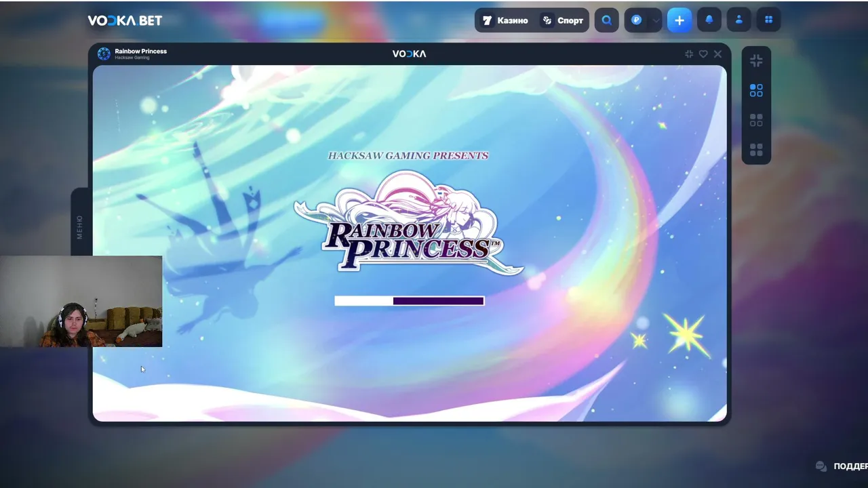This screenshot has height=488, width=868.
Task: Select the single-game layout (blue grid)
Action: pyautogui.click(x=756, y=90)
